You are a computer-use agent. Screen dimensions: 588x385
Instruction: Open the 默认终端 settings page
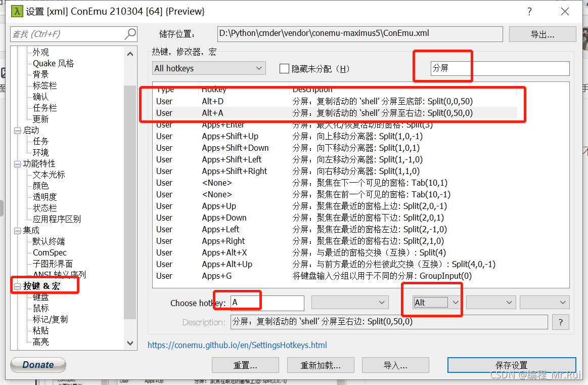pos(49,241)
